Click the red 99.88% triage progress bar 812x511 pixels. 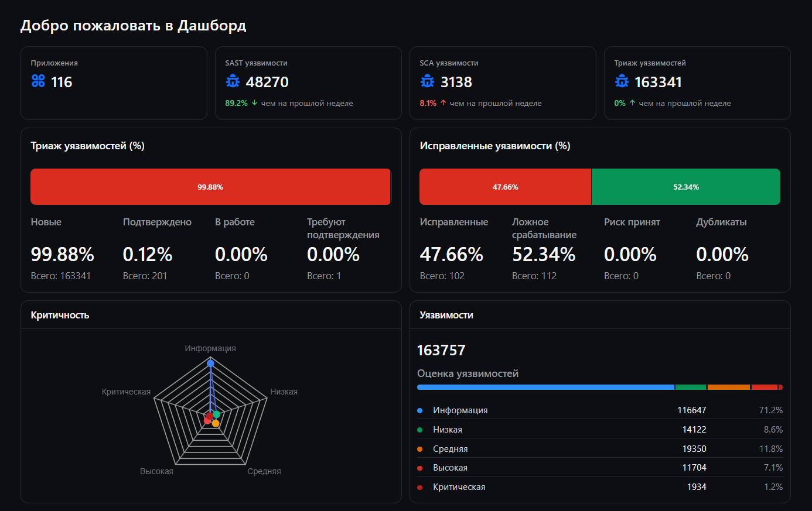click(210, 187)
